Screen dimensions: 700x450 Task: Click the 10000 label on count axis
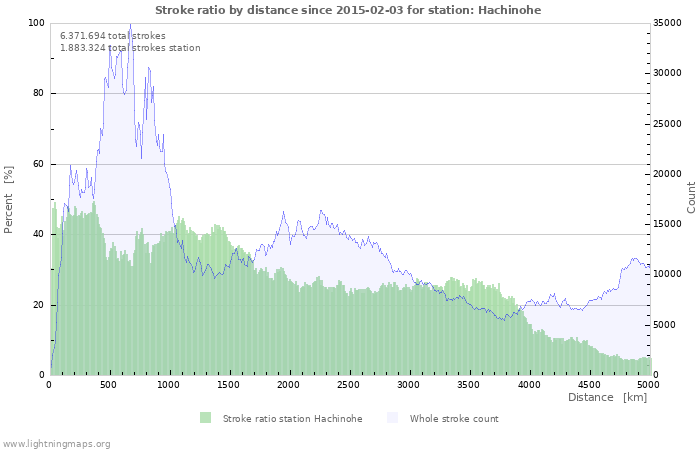(x=667, y=275)
